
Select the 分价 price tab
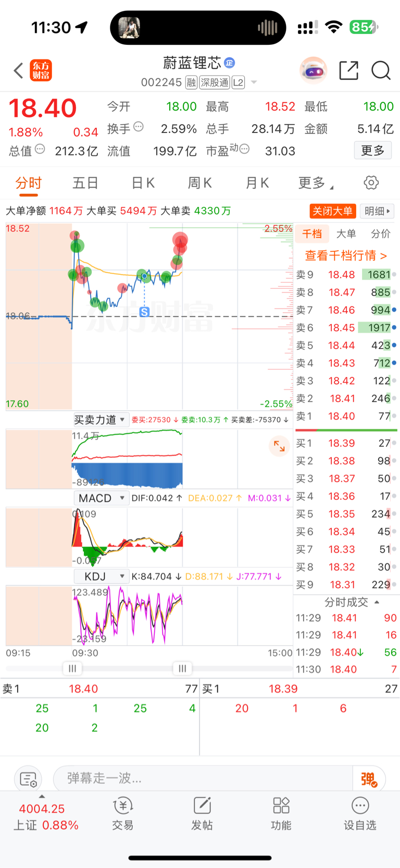[380, 234]
